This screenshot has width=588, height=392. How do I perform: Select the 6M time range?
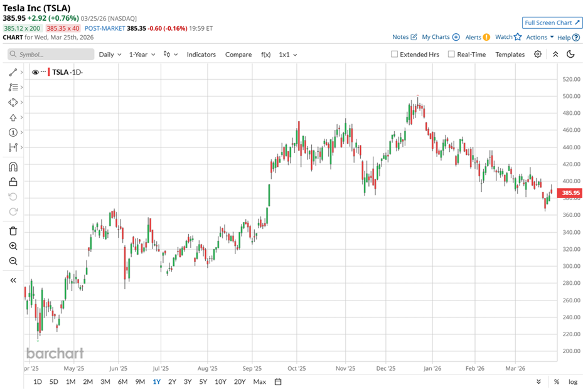click(122, 382)
